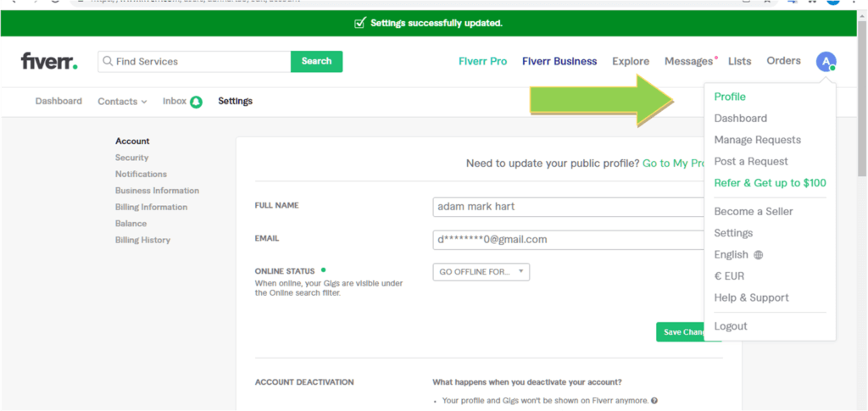Click the ONLINE STATUS label
Image resolution: width=868 pixels, height=411 pixels.
(285, 272)
